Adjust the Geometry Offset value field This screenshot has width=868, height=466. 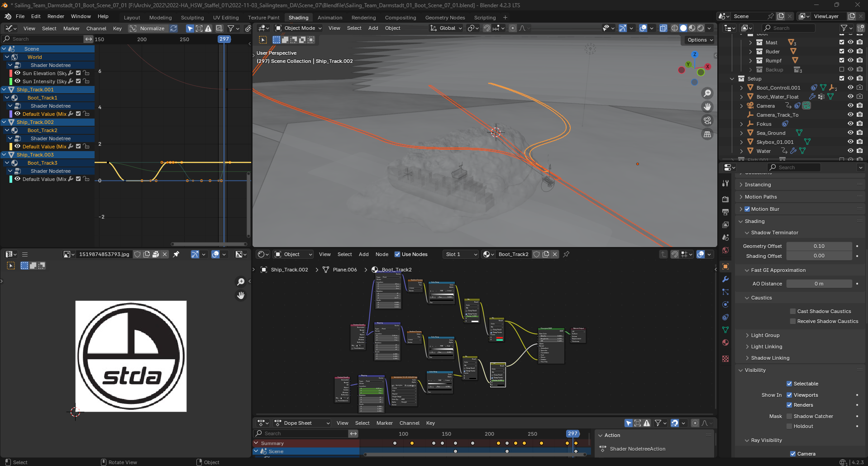click(819, 246)
